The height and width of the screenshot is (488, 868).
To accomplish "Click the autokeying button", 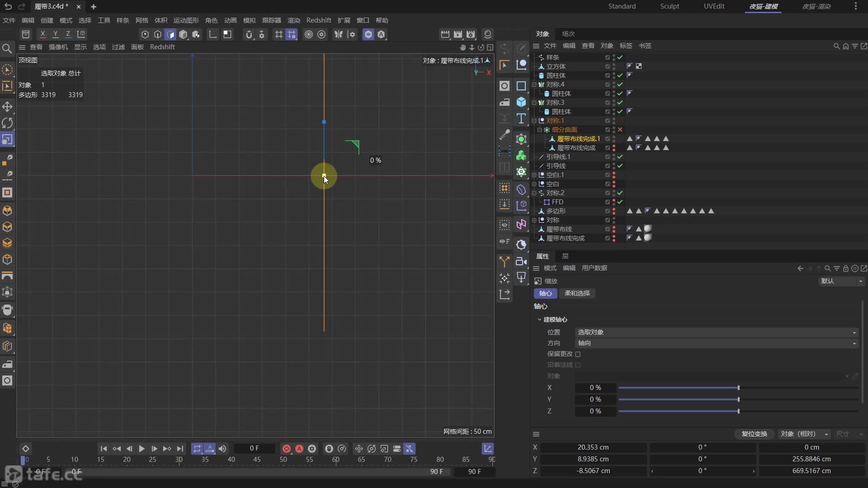I will [x=299, y=449].
